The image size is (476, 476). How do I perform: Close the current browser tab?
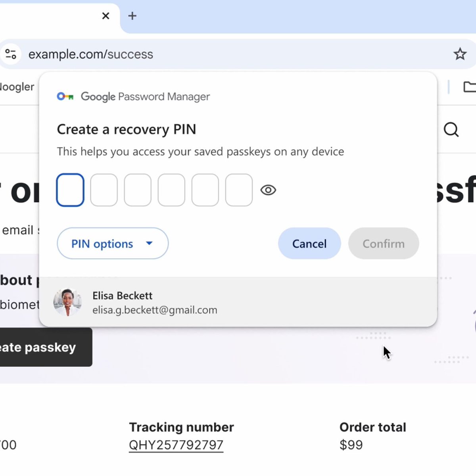coord(106,16)
